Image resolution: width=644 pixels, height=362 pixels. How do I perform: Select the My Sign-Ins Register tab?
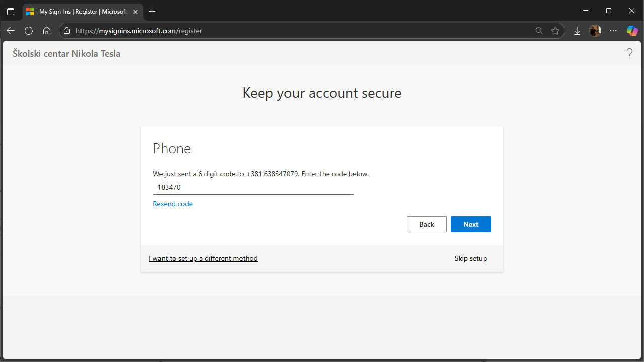[x=83, y=11]
